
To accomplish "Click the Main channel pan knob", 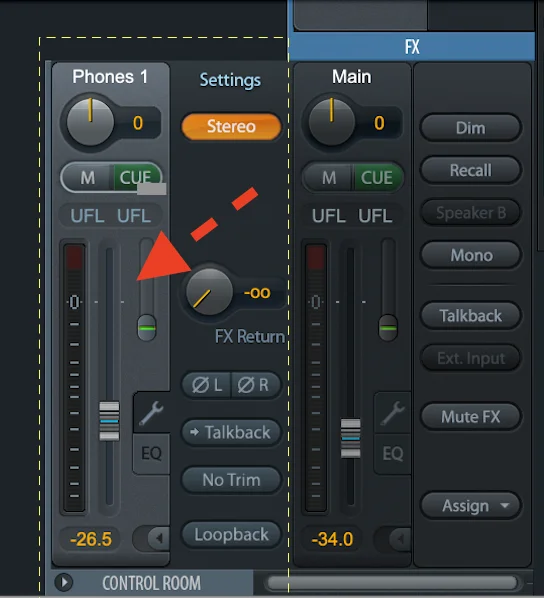I will pos(332,122).
